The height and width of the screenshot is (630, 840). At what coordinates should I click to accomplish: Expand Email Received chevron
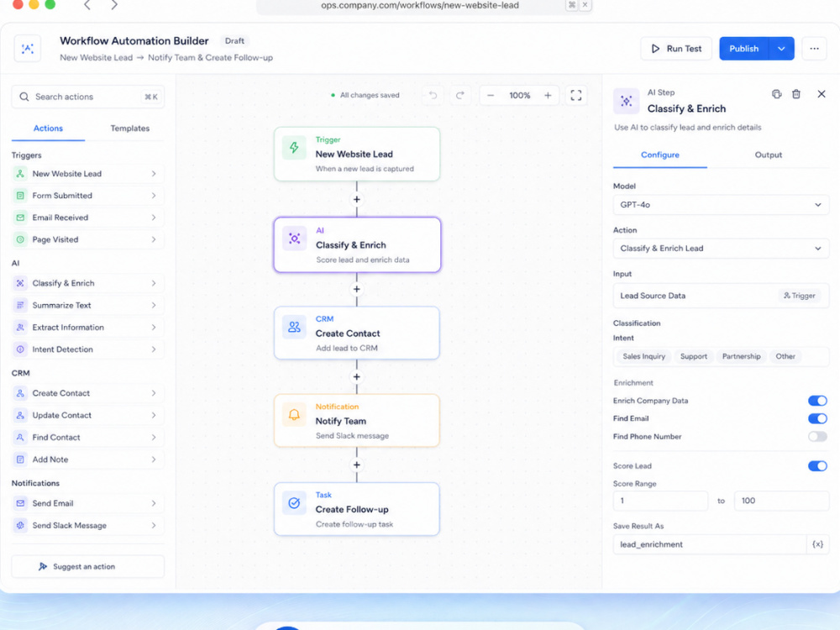tap(154, 218)
